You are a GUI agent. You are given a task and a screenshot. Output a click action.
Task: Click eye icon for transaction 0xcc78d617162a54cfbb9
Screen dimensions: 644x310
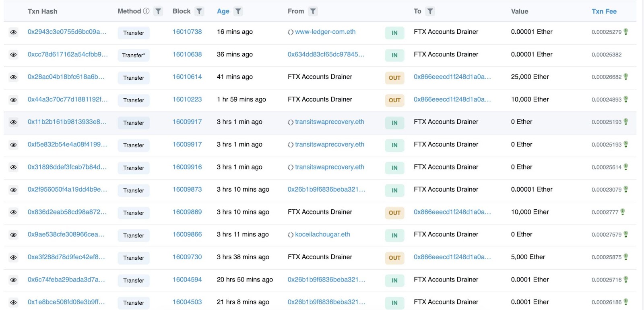pyautogui.click(x=13, y=55)
